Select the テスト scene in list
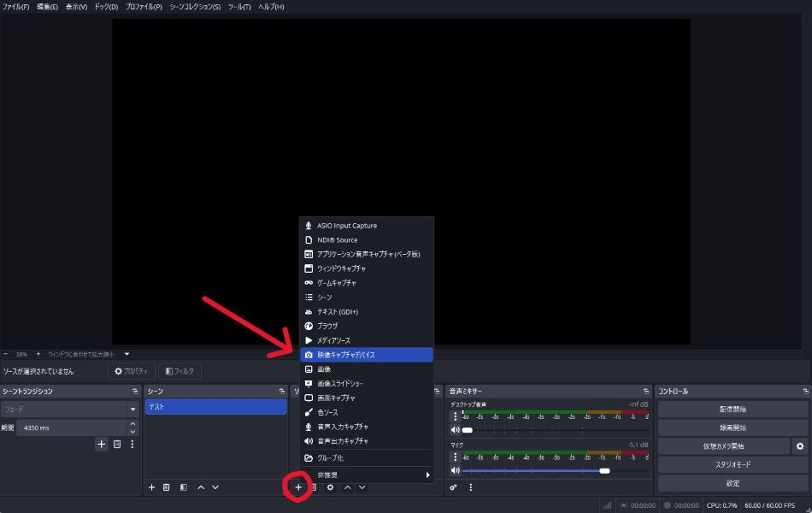 pos(215,407)
